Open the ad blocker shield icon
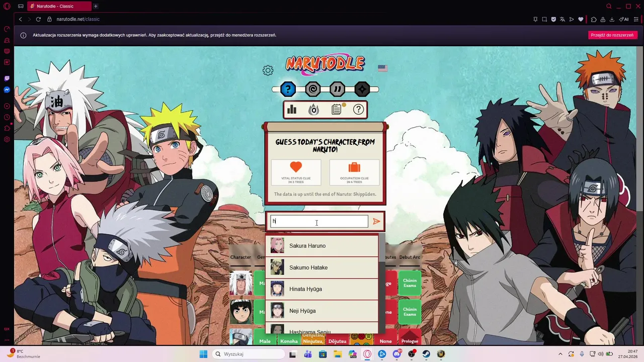Screen dimensions: 644x362 click(x=553, y=20)
